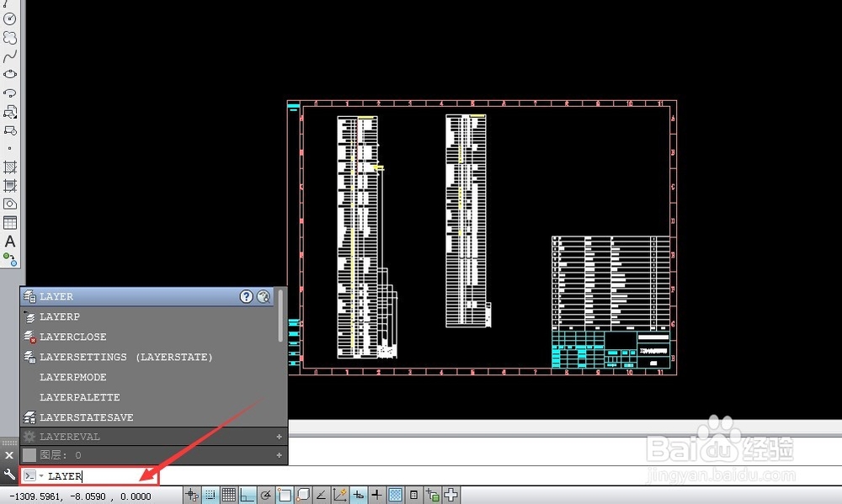Search the internet for LAYER command
The height and width of the screenshot is (504, 842).
coord(263,296)
